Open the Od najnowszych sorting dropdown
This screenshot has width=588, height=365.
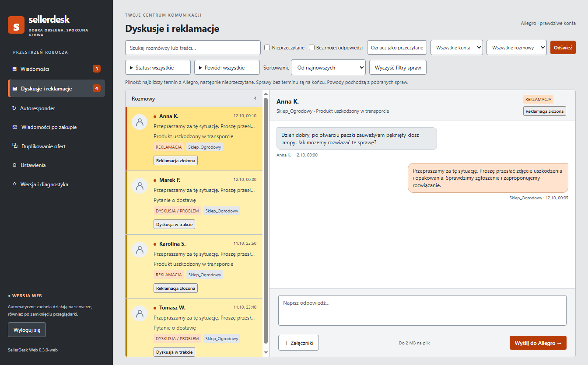(328, 68)
